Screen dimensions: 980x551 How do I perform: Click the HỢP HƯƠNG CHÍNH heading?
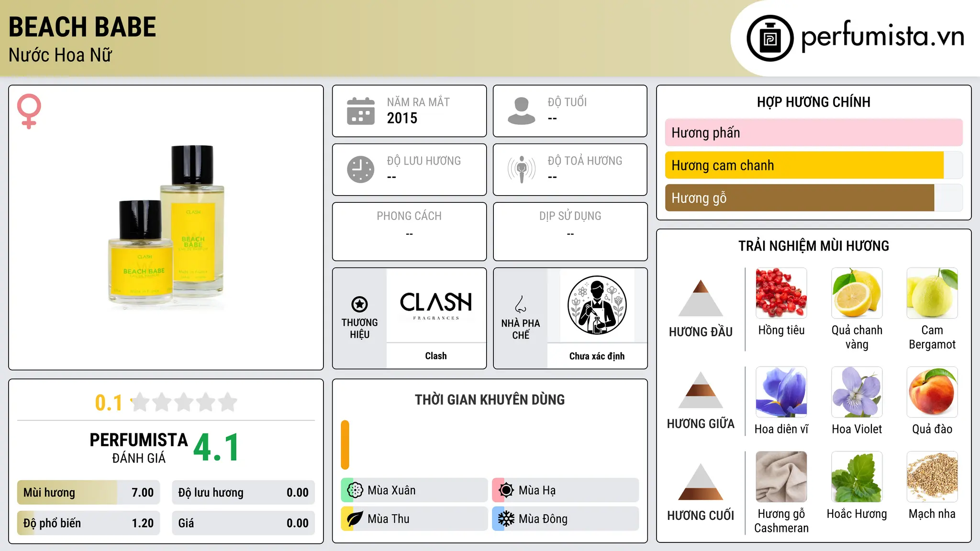click(813, 102)
